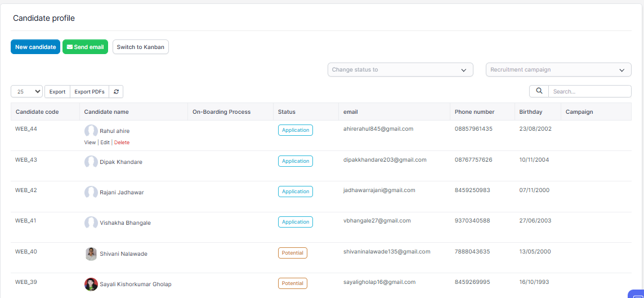Click the Edit link under Rahul ahire

[105, 143]
